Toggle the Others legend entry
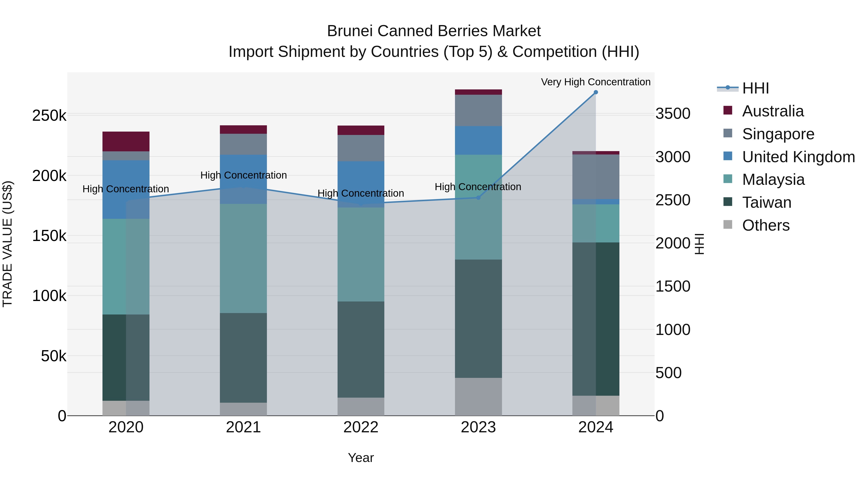 [x=756, y=225]
